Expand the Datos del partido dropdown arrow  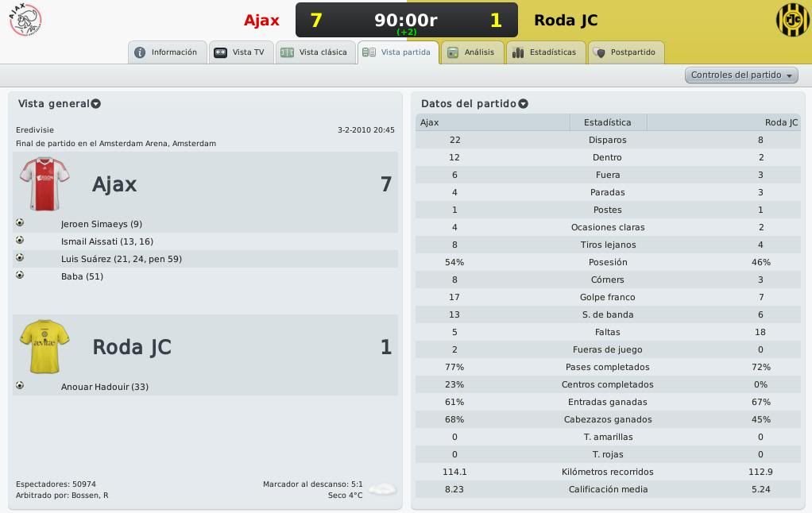tap(523, 104)
